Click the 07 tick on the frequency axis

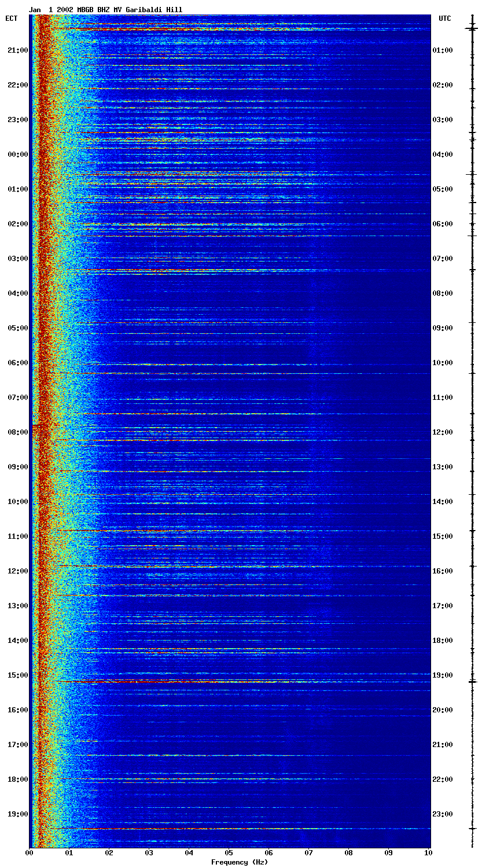point(309,852)
